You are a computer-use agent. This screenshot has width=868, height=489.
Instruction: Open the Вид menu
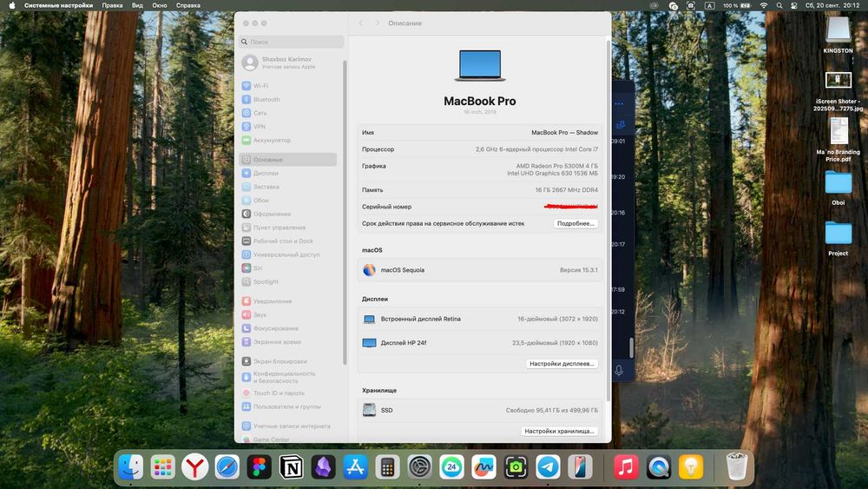[x=137, y=5]
